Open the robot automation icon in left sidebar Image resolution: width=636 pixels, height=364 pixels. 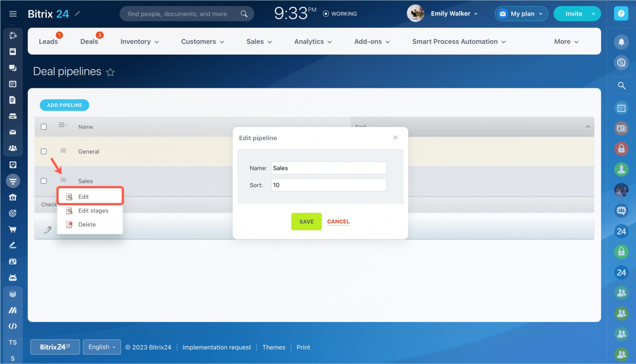13,277
